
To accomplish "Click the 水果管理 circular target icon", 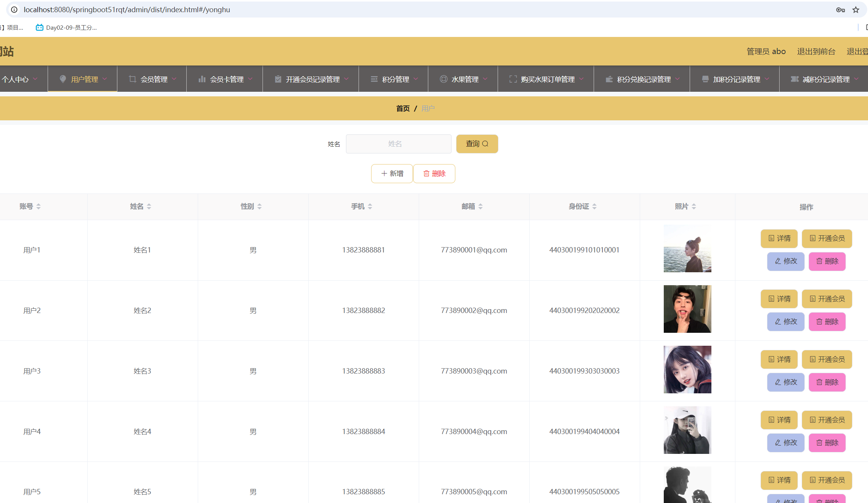I will [x=443, y=79].
